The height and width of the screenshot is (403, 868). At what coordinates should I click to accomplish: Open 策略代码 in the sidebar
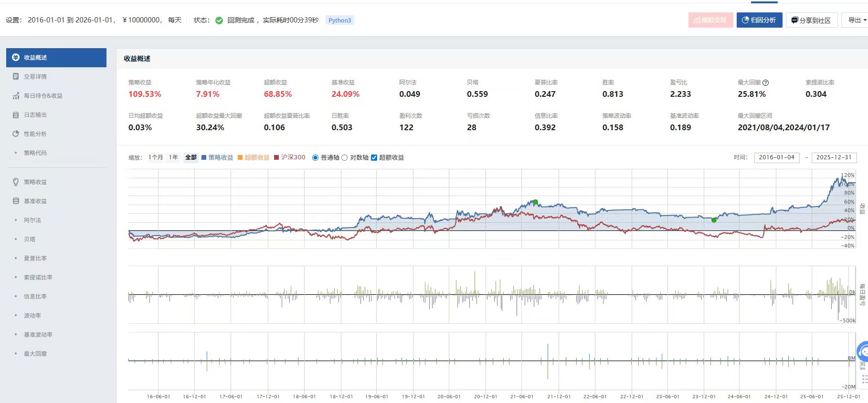pos(35,153)
